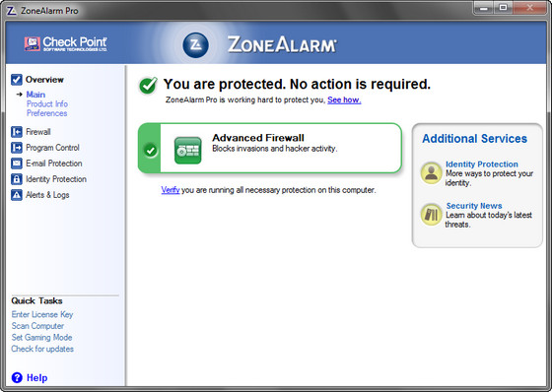Open the Alerts & Logs warning icon
This screenshot has height=392, width=552.
17,195
